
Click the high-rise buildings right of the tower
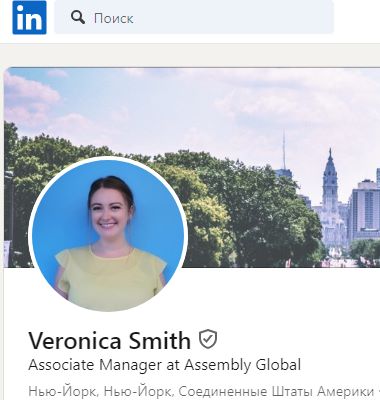365,210
